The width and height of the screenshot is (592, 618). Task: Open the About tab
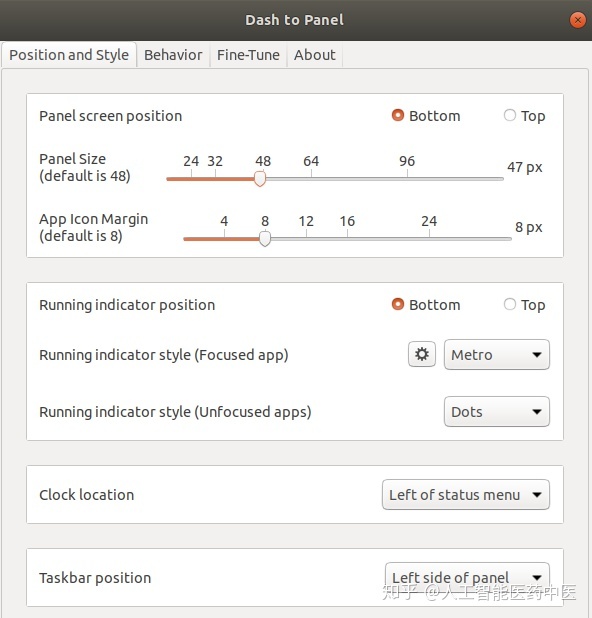[x=315, y=55]
